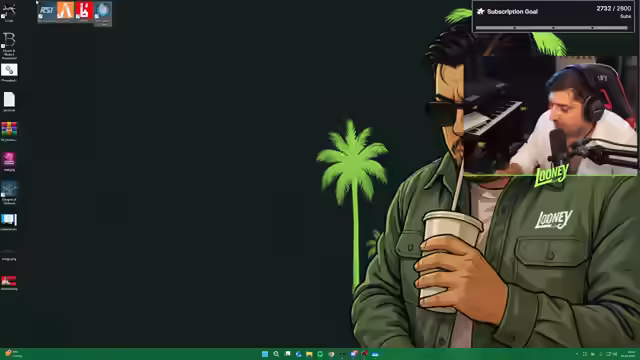Open the red desktop shortcut in the top row
This screenshot has height=360, width=640.
[x=84, y=11]
